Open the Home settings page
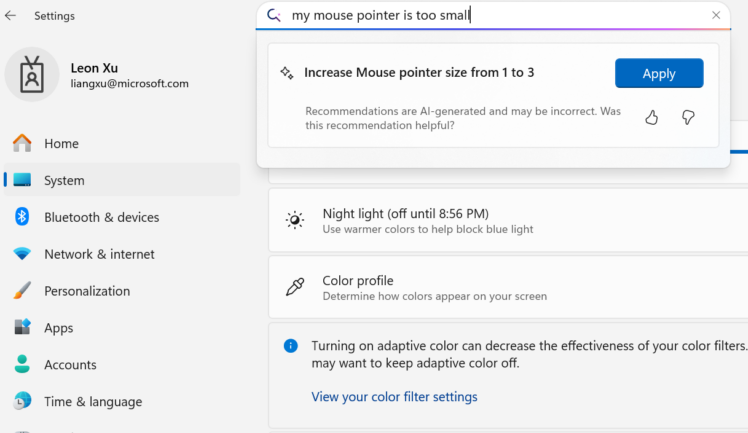 60,144
